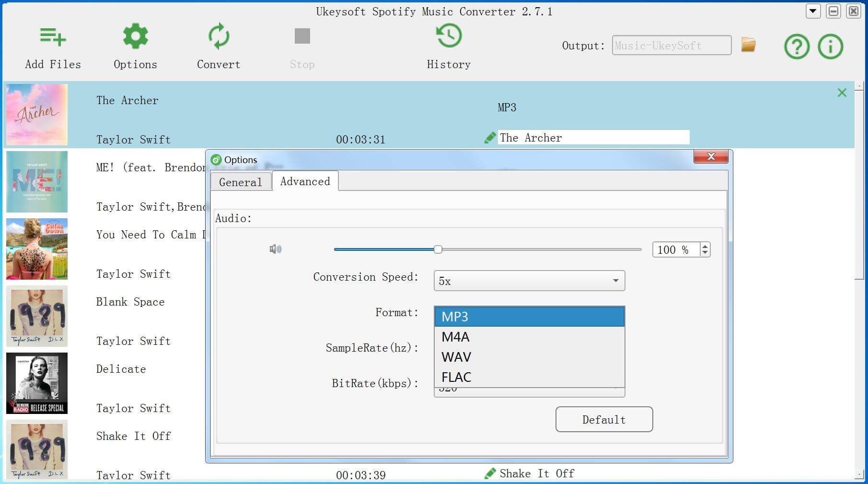Viewport: 868px width, 484px height.
Task: Select the Delicate track title
Action: pos(121,369)
